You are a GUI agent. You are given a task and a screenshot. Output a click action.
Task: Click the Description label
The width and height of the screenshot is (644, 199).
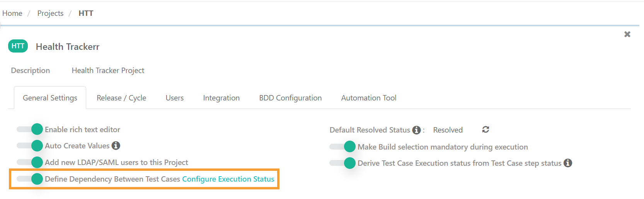[31, 70]
